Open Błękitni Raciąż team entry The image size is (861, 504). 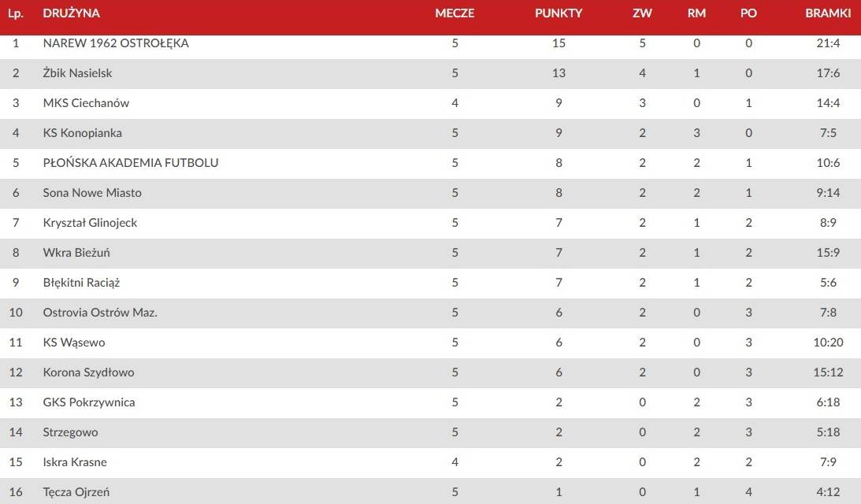81,282
